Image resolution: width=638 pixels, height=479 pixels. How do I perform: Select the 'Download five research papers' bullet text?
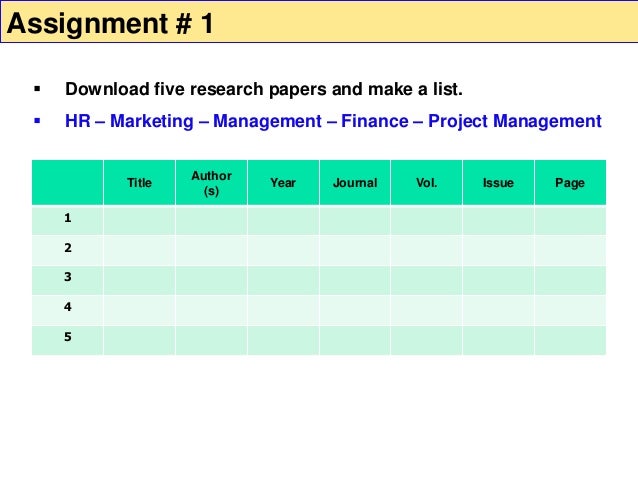tap(264, 89)
